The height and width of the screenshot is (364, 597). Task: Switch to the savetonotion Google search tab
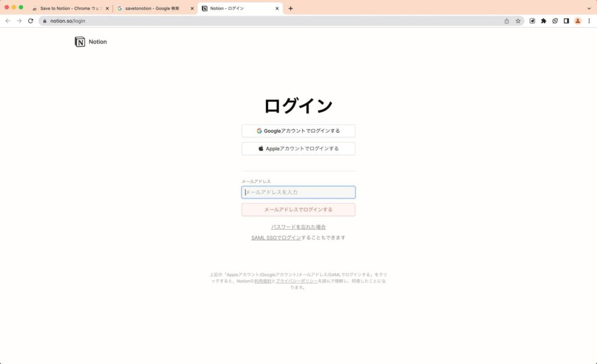[152, 9]
